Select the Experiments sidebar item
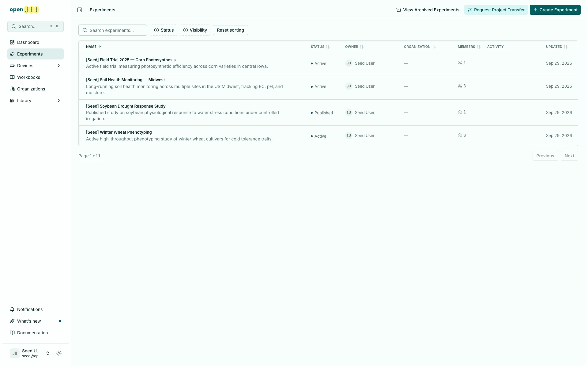 pos(36,54)
